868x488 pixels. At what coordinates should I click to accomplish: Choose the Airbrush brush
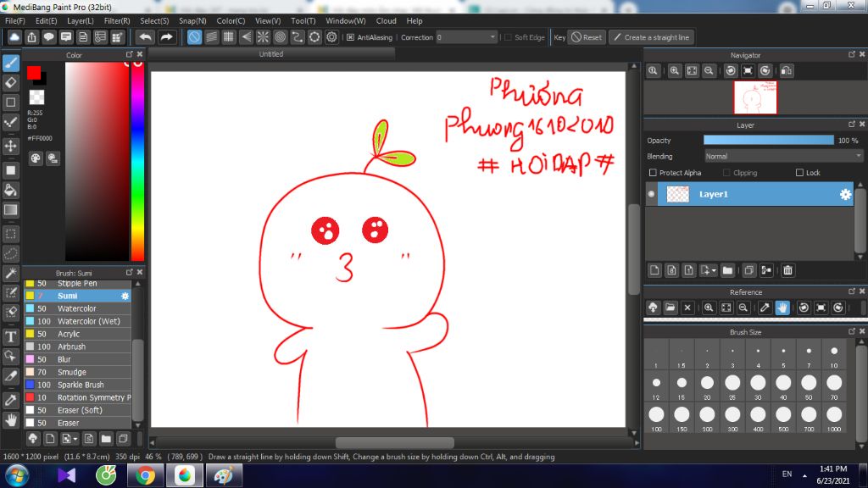click(x=77, y=347)
